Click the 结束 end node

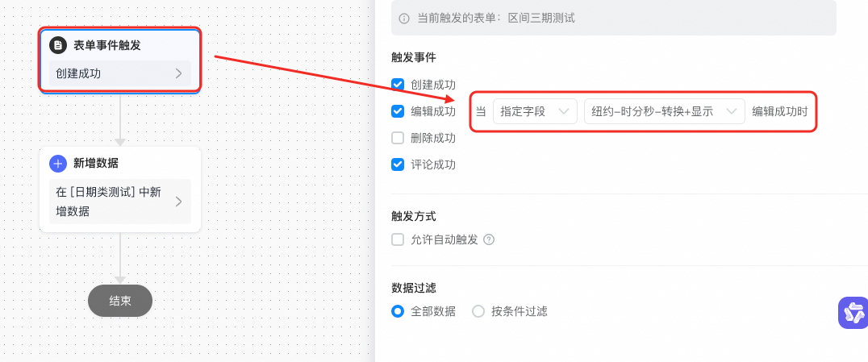[x=120, y=301]
